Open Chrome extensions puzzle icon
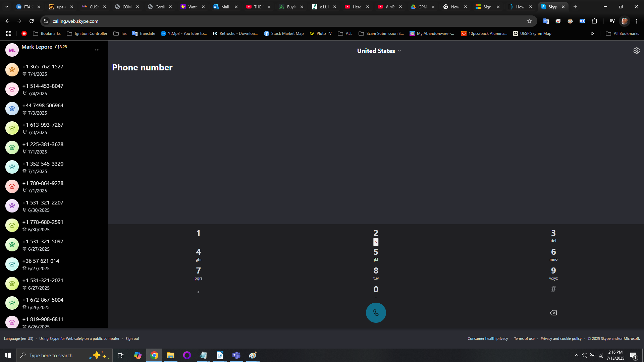 (x=594, y=21)
